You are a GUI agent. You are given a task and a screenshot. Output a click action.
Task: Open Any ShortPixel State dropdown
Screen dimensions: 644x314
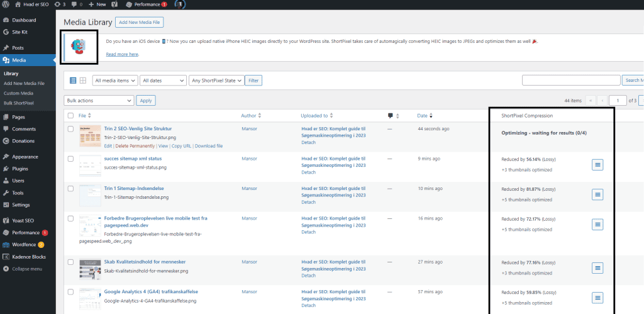click(216, 81)
